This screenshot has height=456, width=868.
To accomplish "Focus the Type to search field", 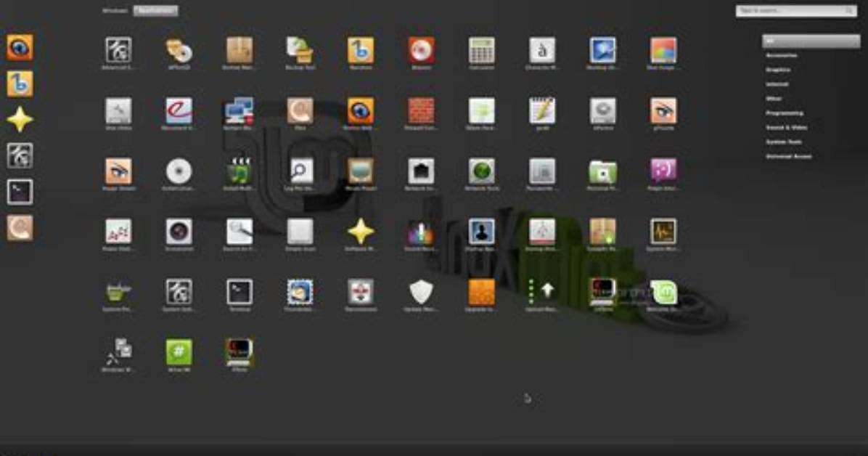I will click(796, 10).
